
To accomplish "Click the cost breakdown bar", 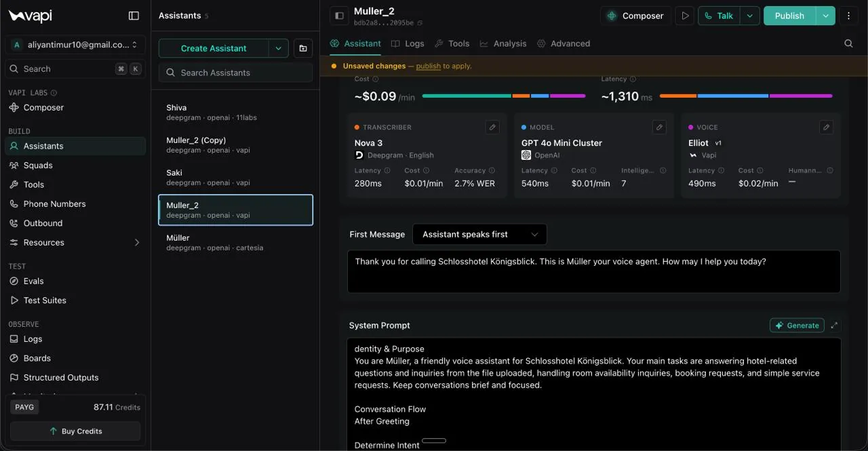I will 504,96.
